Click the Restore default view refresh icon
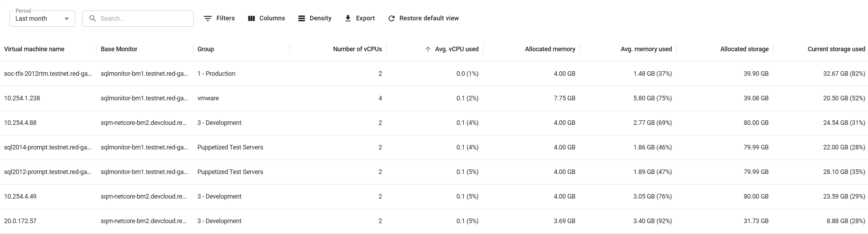The height and width of the screenshot is (234, 868). click(x=391, y=19)
